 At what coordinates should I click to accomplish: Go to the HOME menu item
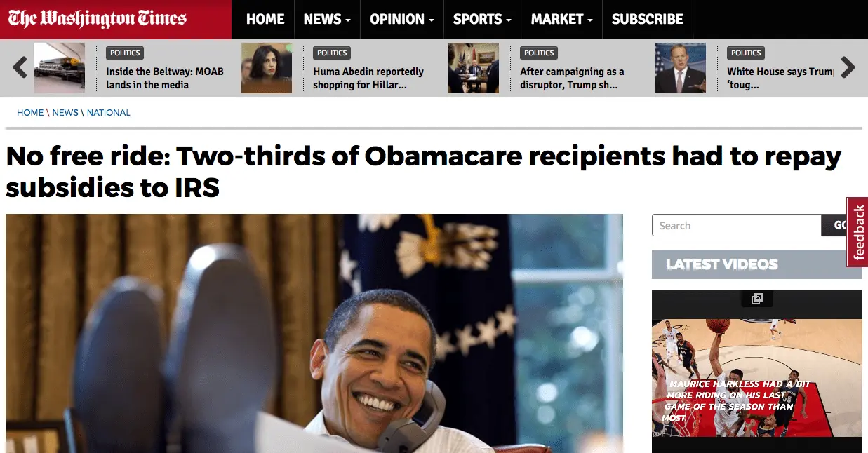265,20
